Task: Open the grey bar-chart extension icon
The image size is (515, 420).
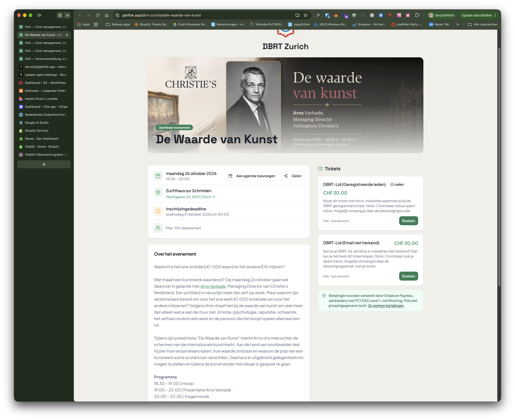Action: [372, 15]
